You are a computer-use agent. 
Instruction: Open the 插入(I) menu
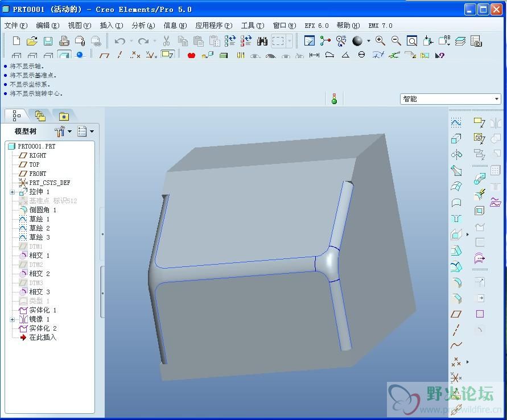click(x=112, y=26)
